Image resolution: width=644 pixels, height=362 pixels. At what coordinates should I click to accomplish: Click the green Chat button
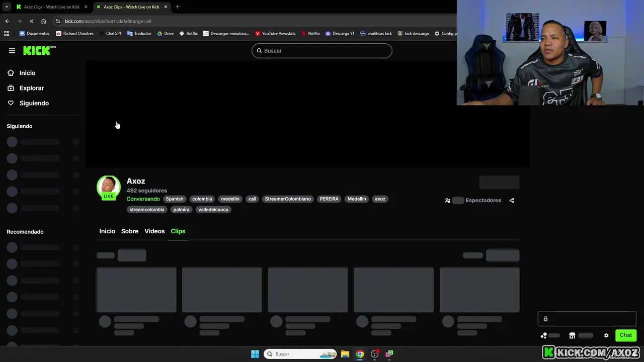[626, 335]
